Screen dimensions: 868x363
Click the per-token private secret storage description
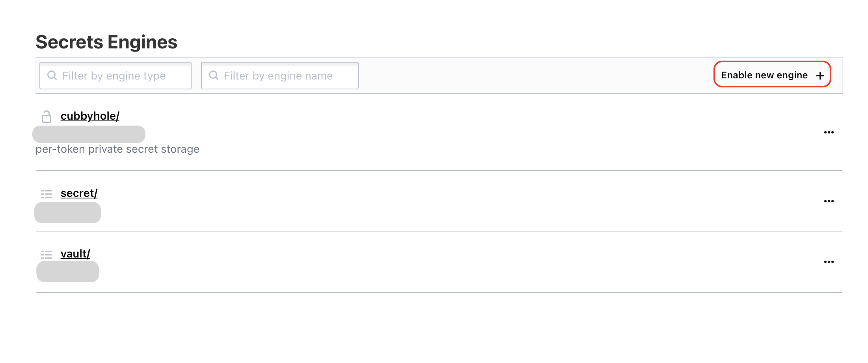(x=117, y=149)
